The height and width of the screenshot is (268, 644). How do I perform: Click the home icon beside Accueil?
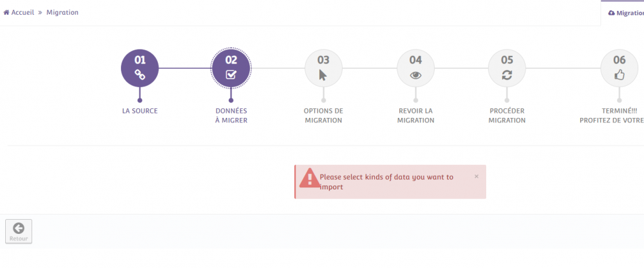tap(6, 12)
